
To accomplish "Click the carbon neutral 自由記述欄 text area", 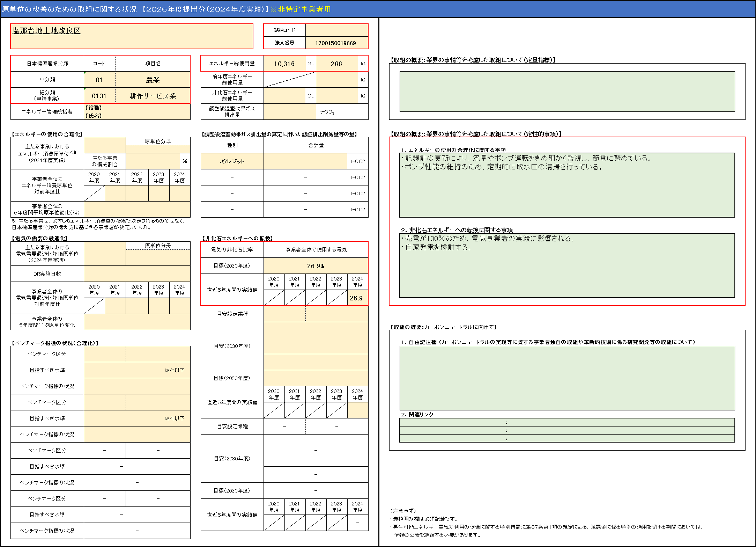I will [567, 378].
